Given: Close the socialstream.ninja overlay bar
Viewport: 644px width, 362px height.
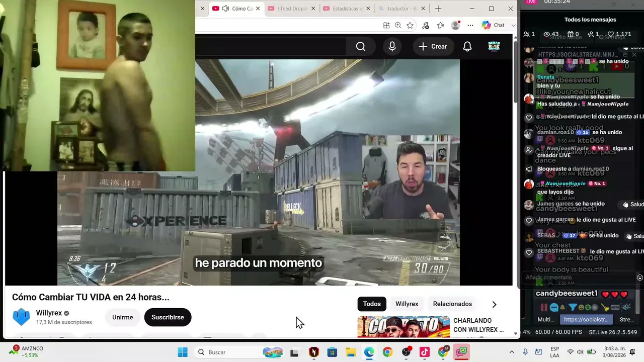Looking at the screenshot, I should click(x=634, y=54).
